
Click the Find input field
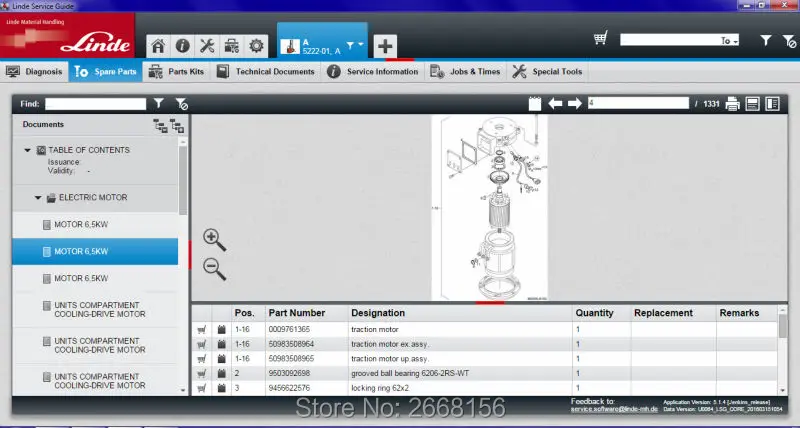(x=95, y=104)
